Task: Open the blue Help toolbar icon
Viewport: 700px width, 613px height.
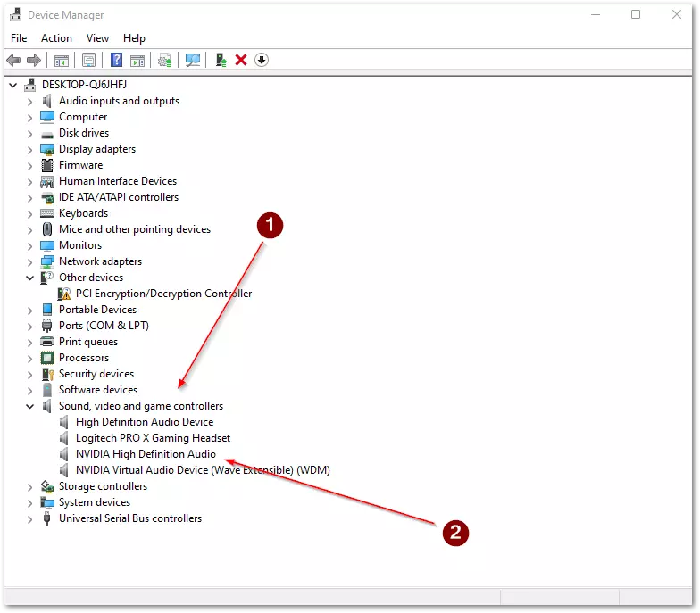Action: point(116,60)
